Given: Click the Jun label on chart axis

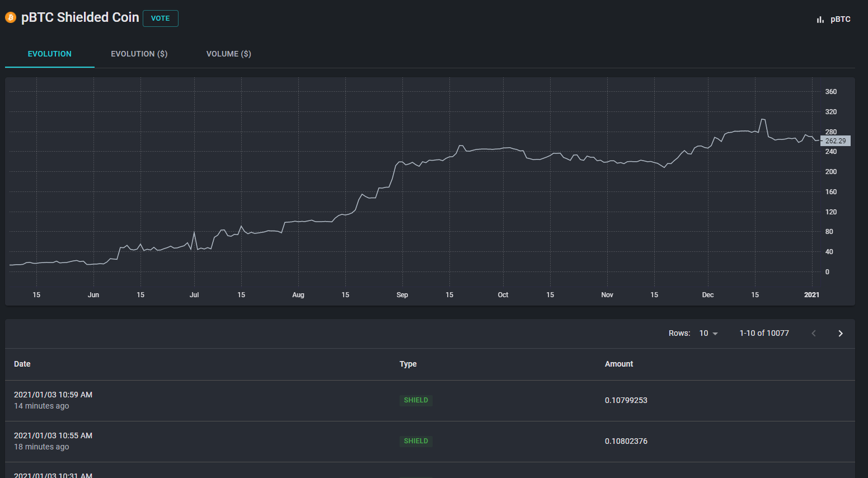Looking at the screenshot, I should tap(93, 295).
